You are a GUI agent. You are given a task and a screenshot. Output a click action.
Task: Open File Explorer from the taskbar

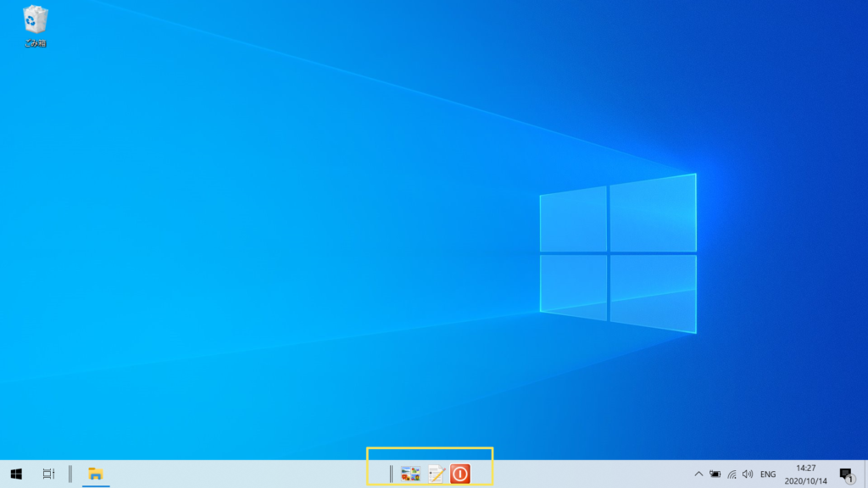coord(96,474)
